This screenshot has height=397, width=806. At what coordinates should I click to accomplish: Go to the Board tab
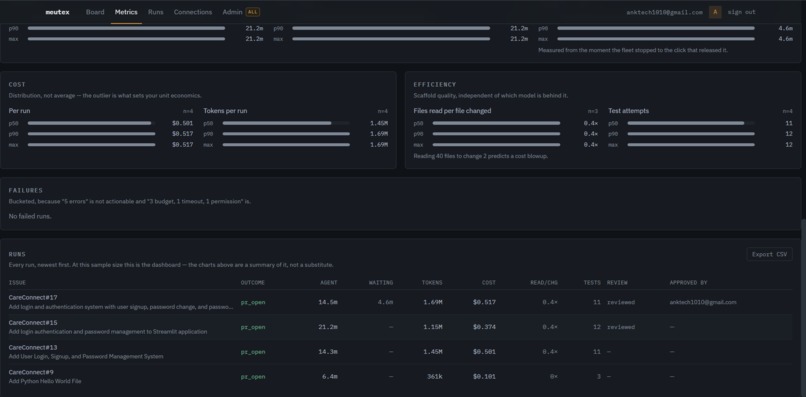click(x=95, y=12)
